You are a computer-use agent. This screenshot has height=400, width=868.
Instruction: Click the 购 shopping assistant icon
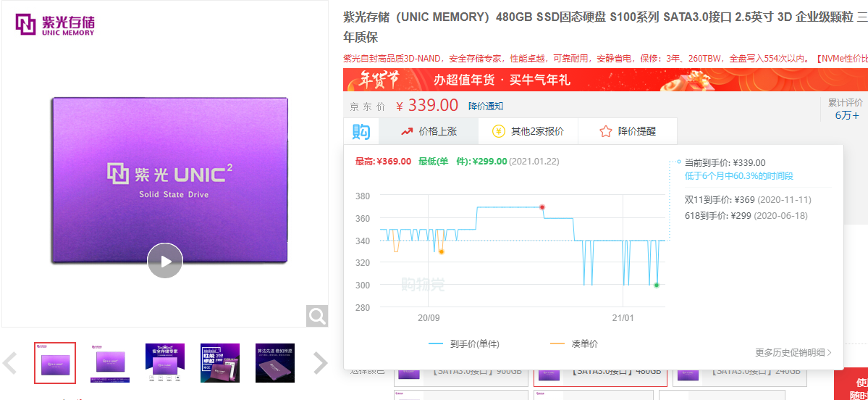(361, 132)
